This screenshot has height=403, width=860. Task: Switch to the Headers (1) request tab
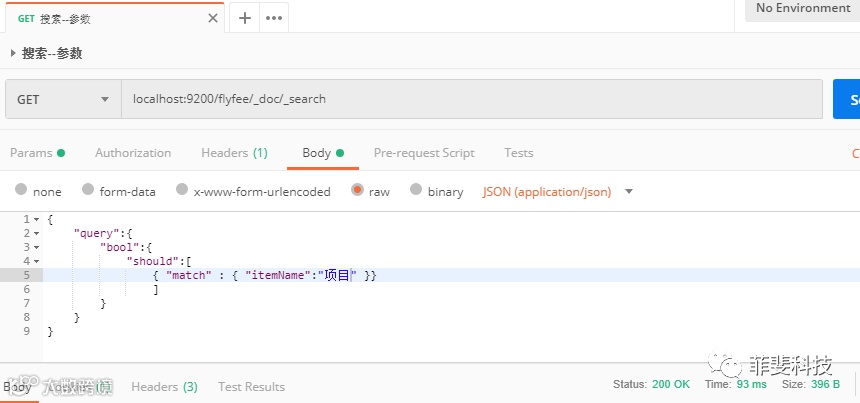(x=234, y=153)
